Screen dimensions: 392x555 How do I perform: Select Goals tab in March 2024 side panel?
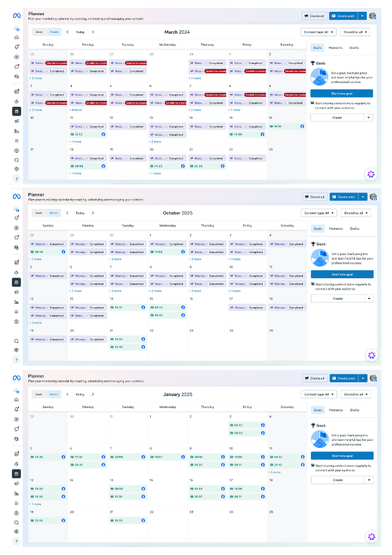318,47
